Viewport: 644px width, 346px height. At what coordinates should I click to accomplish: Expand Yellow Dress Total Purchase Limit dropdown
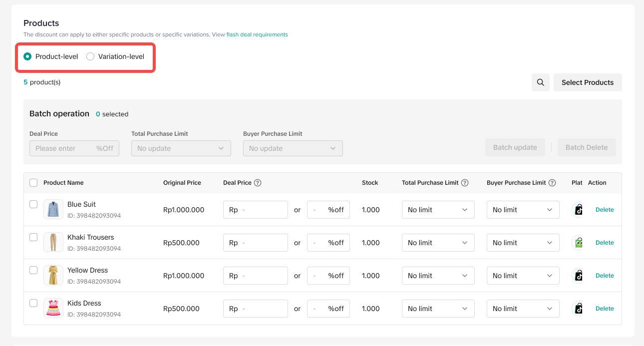[x=438, y=276]
